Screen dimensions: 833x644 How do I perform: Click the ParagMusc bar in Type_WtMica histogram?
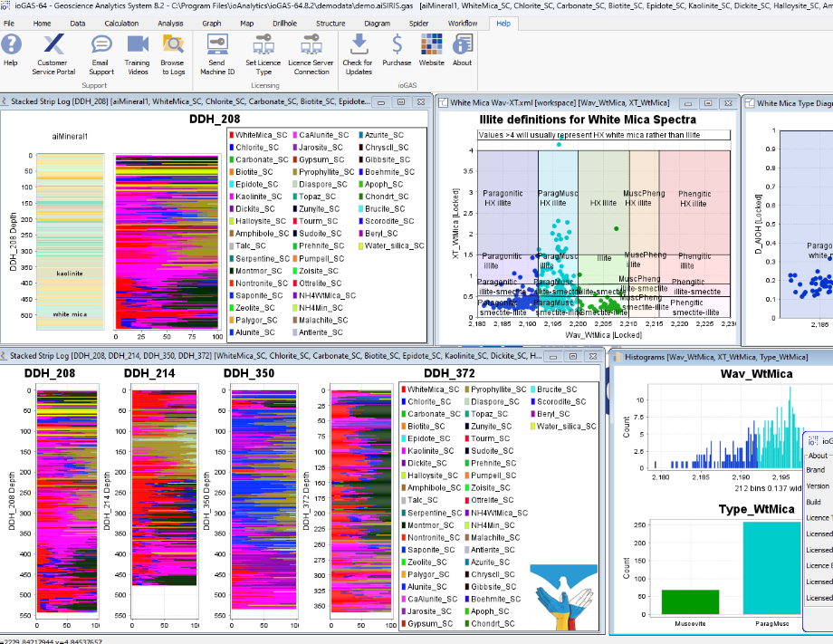tap(771, 568)
